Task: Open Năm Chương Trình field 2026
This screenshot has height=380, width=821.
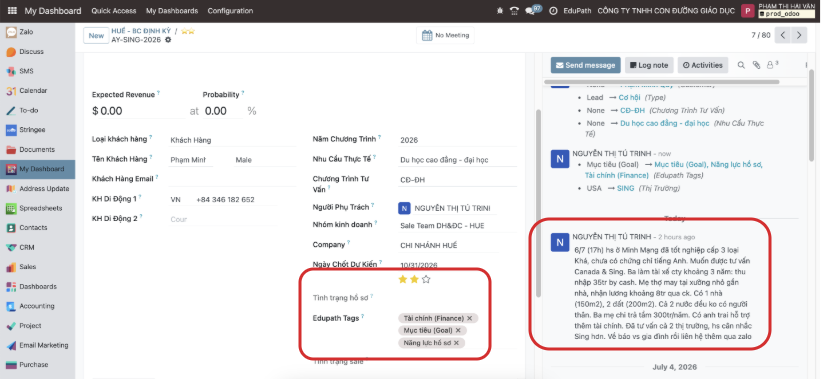Action: tap(457, 140)
